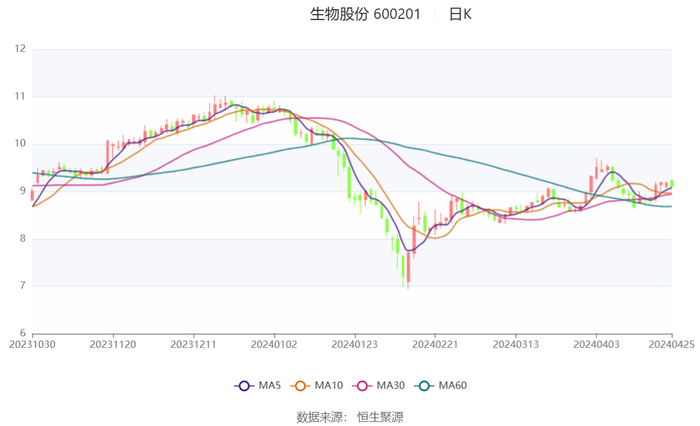Select the 20240425 end date label
The image size is (700, 426).
[671, 343]
